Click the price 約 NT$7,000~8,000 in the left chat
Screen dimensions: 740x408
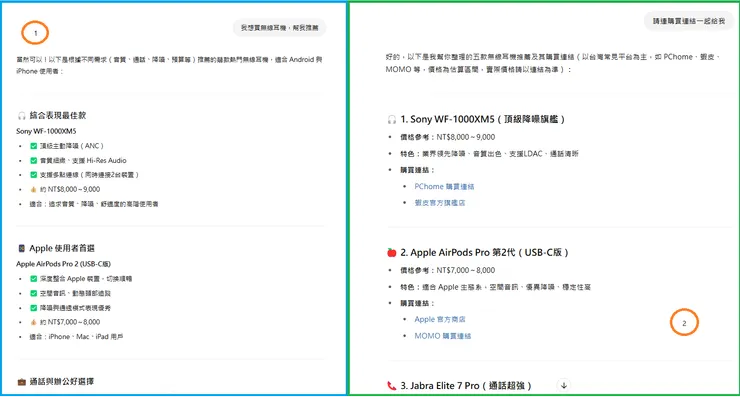(x=70, y=322)
